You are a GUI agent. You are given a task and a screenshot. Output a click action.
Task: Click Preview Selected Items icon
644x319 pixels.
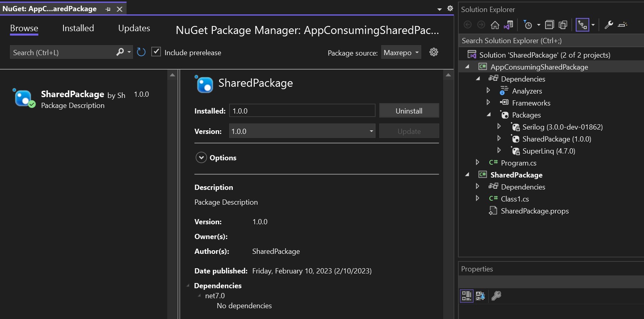click(622, 25)
